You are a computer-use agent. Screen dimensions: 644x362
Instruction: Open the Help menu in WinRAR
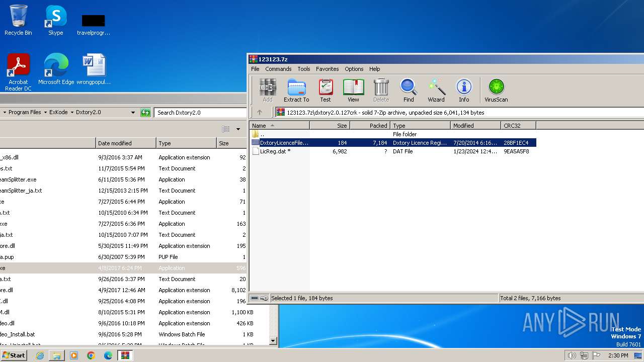point(375,69)
